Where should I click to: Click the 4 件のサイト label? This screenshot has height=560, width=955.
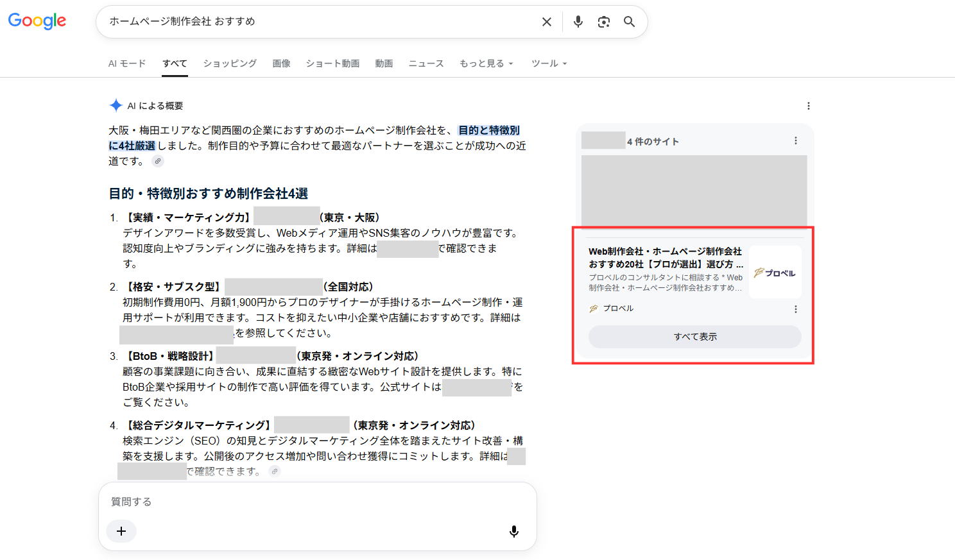tap(653, 142)
